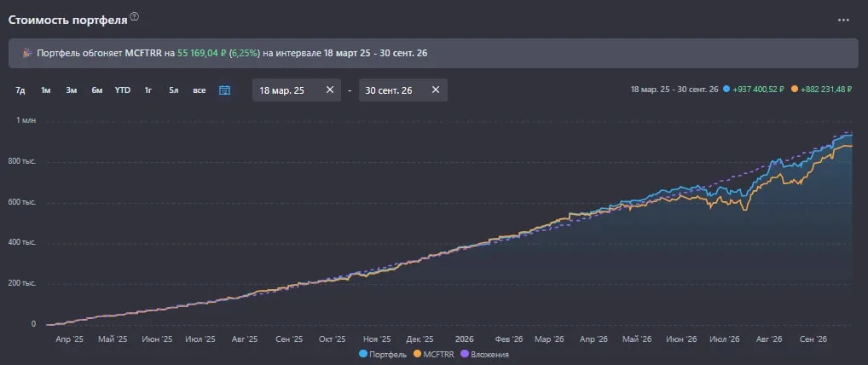This screenshot has width=868, height=365.
Task: Clear the end date 30 сент. 26
Action: (x=436, y=90)
